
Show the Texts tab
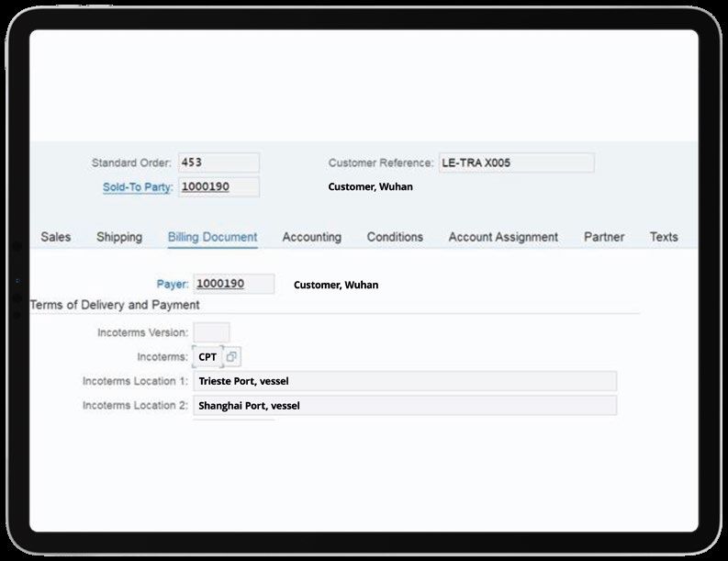pos(664,237)
